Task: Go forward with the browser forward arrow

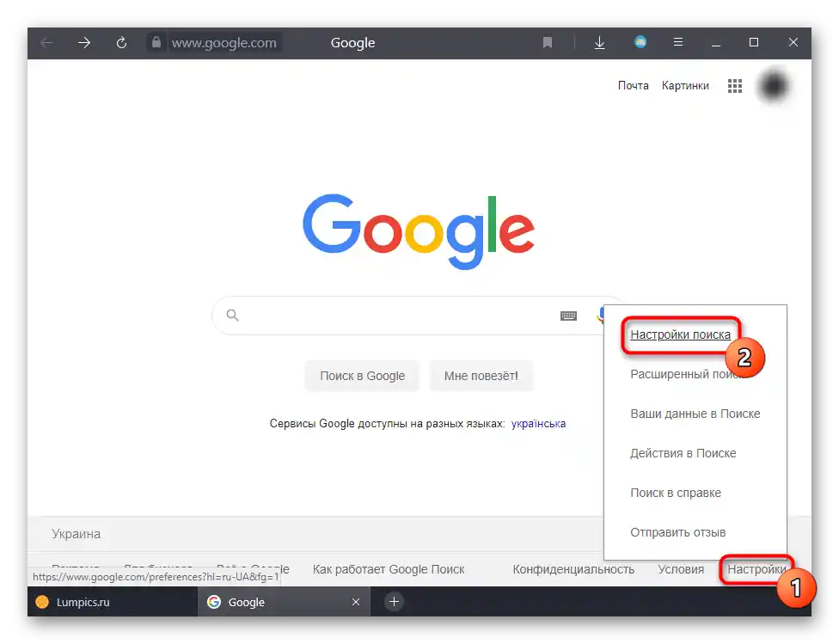Action: [84, 43]
